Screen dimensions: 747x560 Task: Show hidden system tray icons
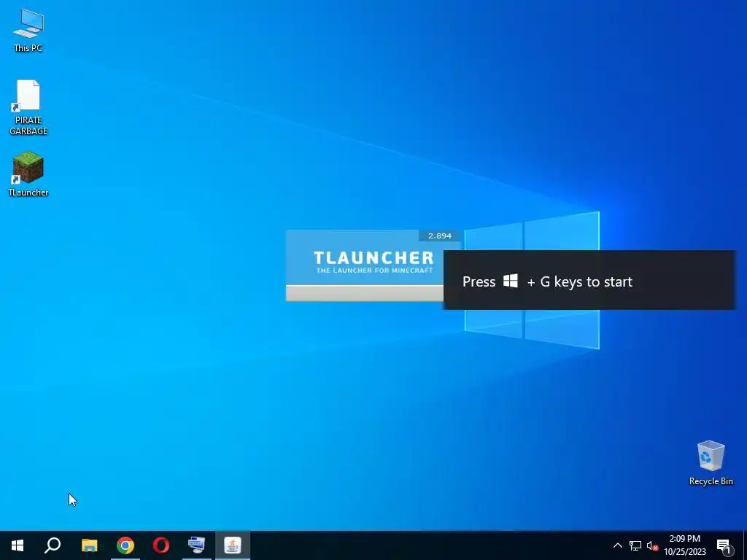coord(617,545)
